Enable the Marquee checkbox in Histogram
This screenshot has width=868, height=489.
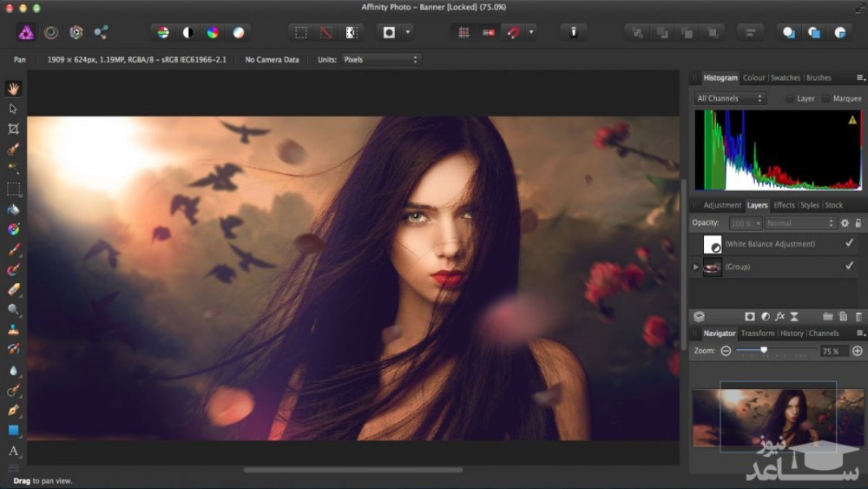(x=825, y=99)
